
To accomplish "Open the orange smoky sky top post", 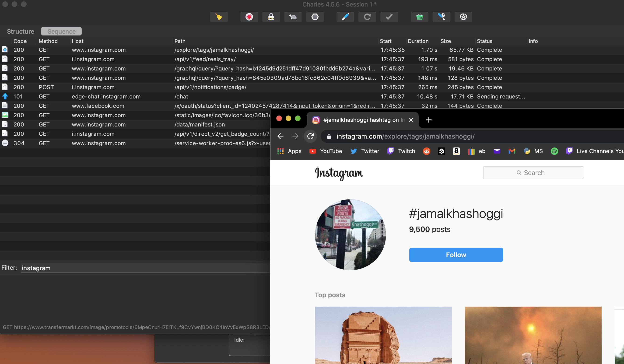I will click(x=533, y=335).
